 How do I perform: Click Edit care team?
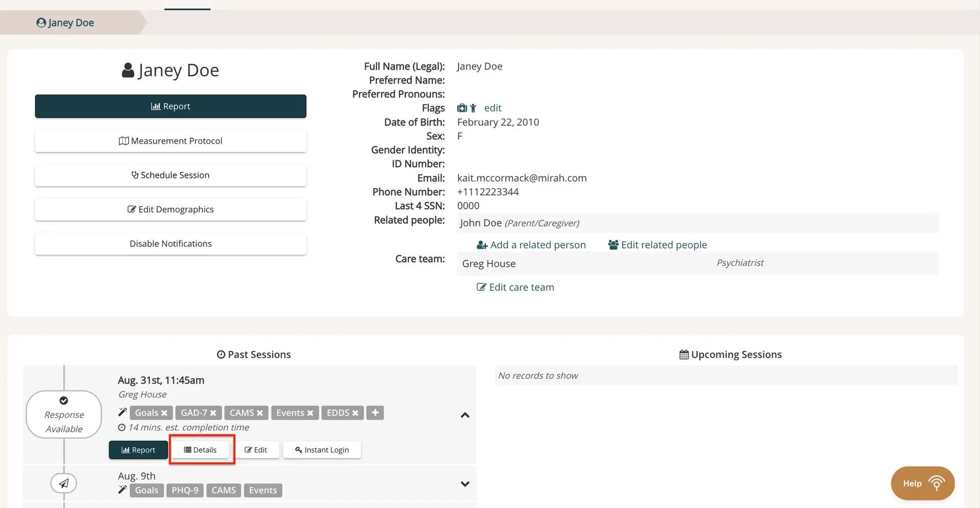(x=515, y=287)
